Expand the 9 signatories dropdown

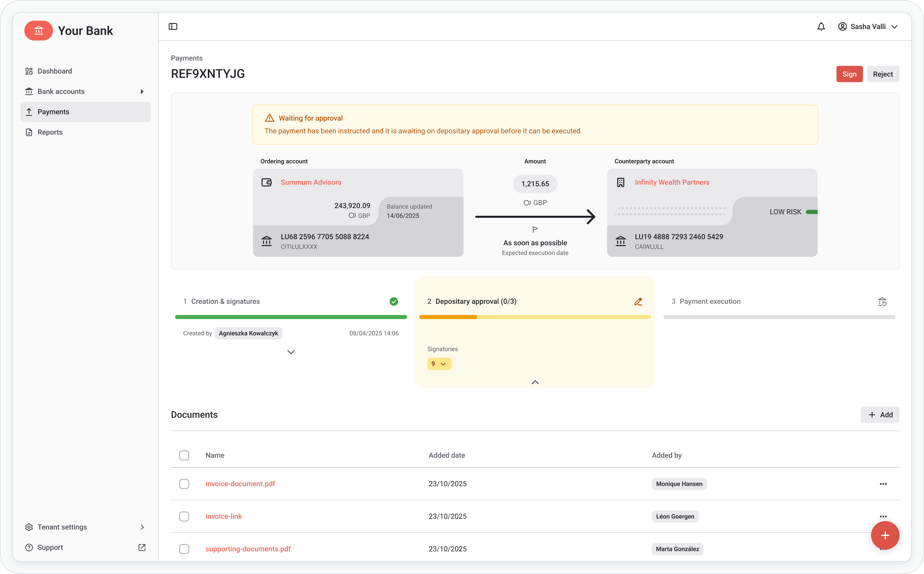pos(439,364)
